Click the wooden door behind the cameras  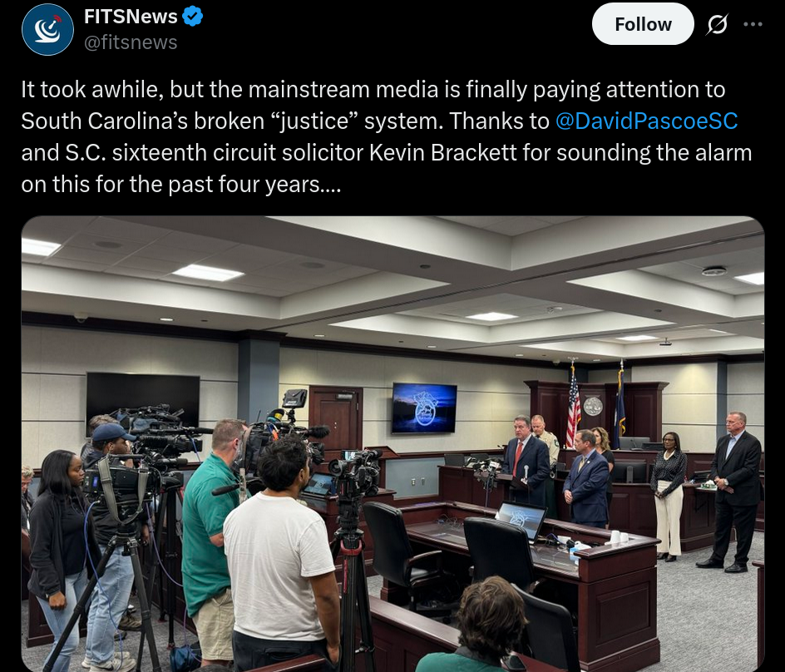point(336,418)
